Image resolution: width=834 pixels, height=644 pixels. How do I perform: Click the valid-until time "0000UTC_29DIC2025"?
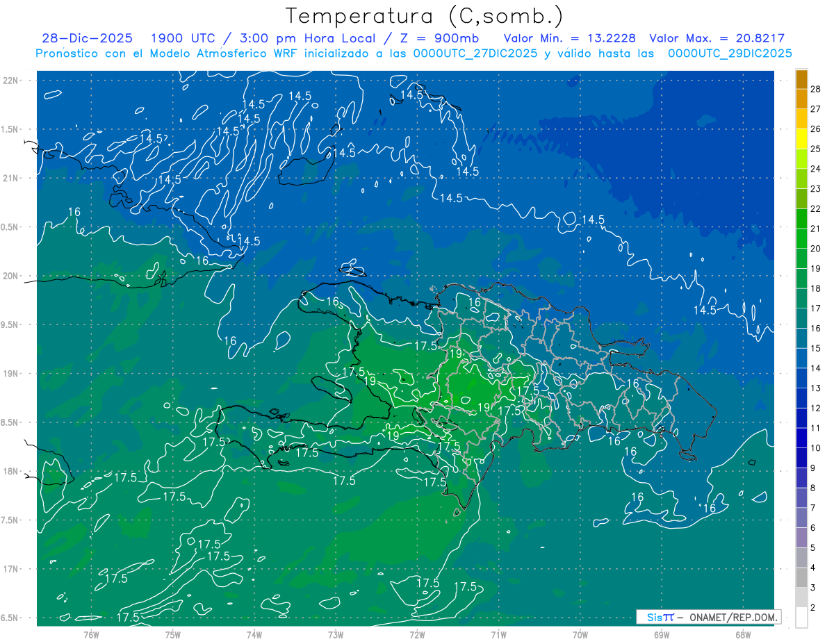(730, 53)
